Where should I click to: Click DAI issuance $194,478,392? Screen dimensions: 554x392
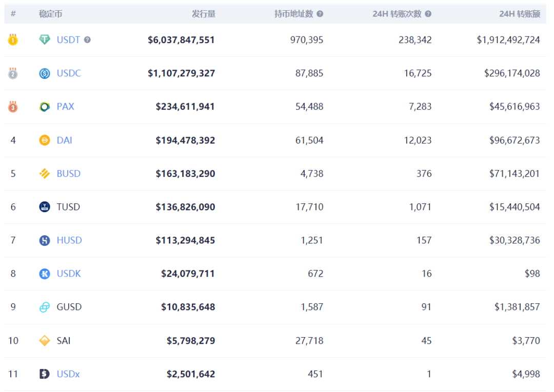(185, 140)
